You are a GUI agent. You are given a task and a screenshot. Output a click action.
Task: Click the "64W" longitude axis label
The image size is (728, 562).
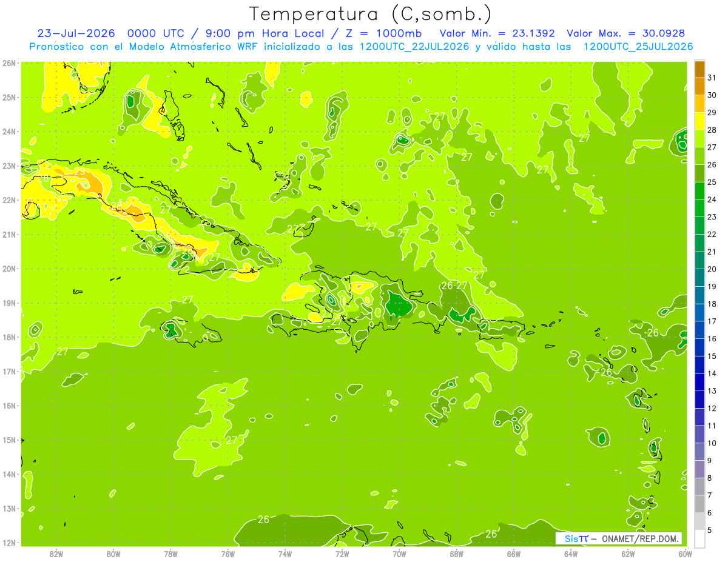tap(571, 554)
